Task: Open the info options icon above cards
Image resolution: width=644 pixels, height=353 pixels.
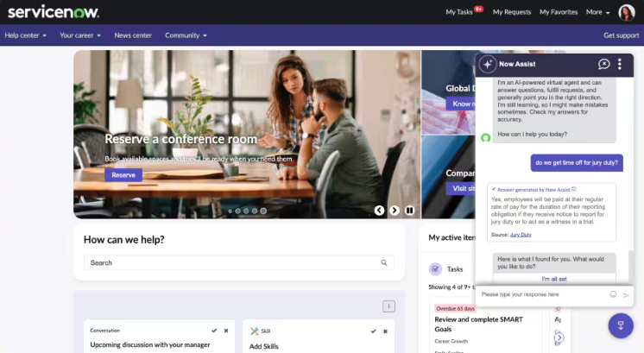Action: coord(388,306)
